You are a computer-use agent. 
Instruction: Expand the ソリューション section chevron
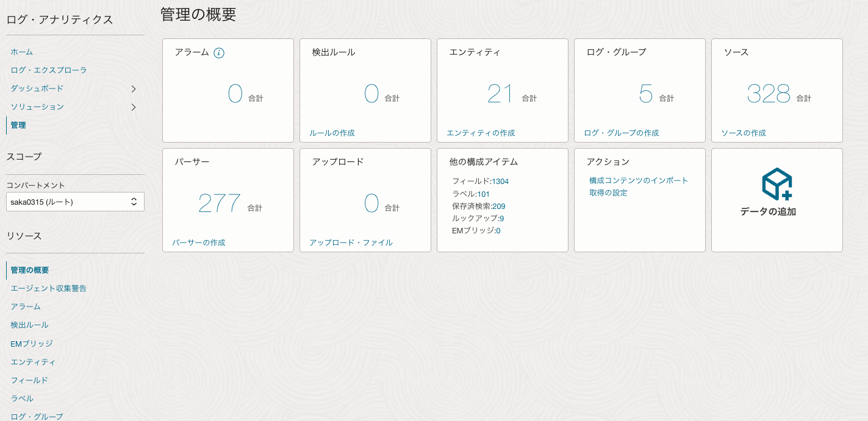tap(133, 107)
